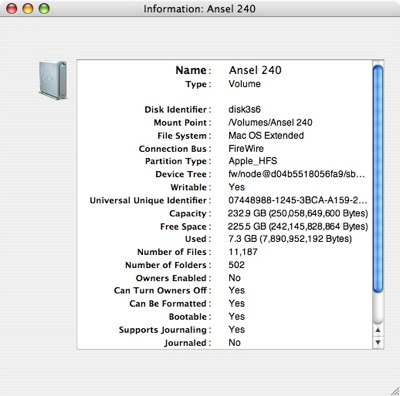Viewport: 400px width, 396px height.
Task: Click the 'Supports Journaling :' label
Action: tap(165, 330)
